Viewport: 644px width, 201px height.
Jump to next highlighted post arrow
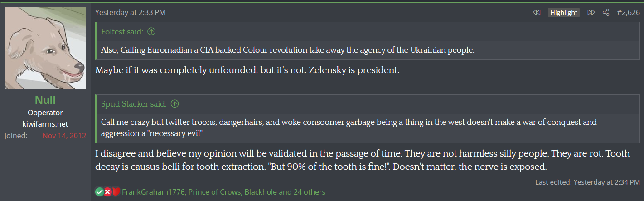click(x=591, y=13)
